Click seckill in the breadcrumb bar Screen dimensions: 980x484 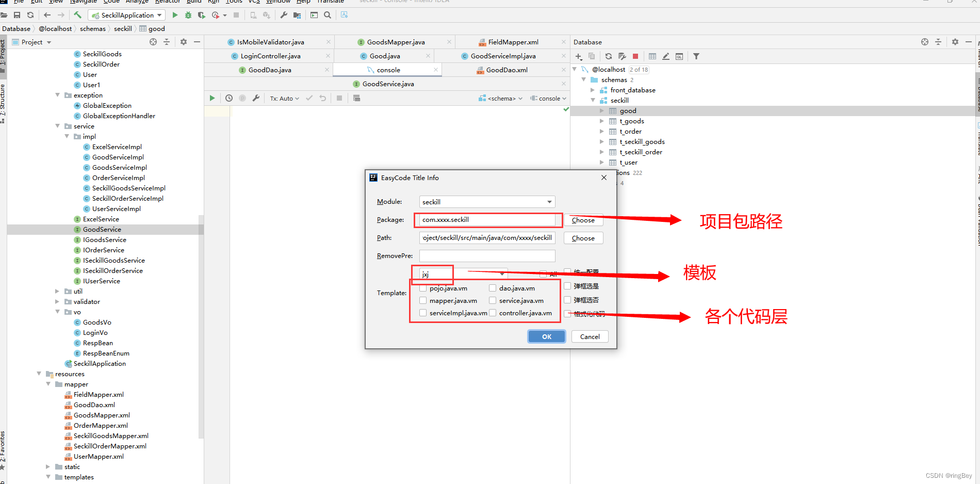(x=123, y=28)
